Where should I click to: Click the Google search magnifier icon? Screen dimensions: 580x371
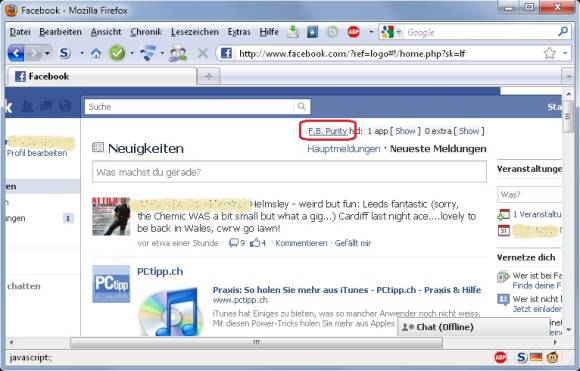[x=563, y=32]
